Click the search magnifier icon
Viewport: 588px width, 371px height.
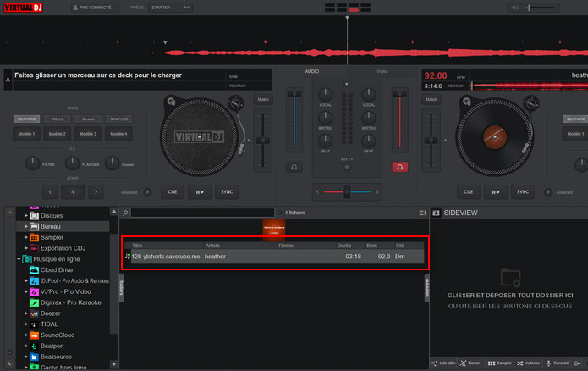point(125,213)
